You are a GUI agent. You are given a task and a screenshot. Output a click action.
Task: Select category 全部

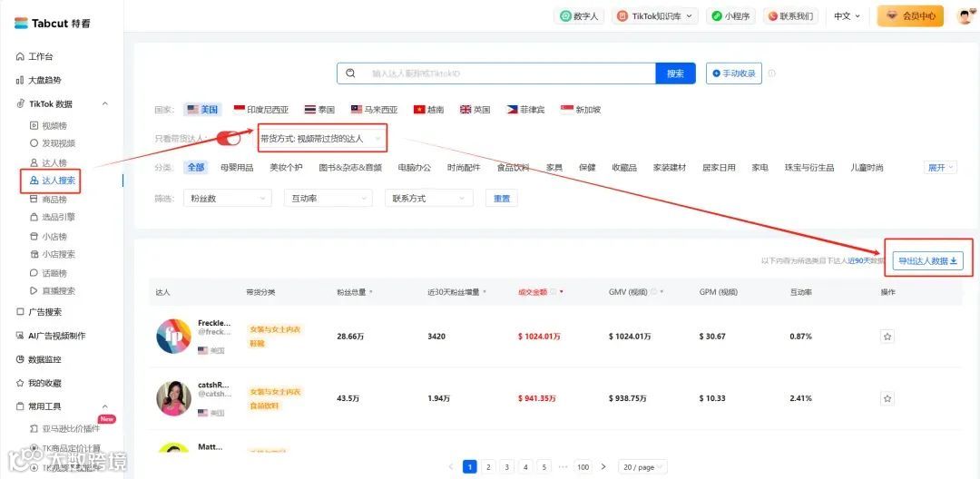(196, 167)
